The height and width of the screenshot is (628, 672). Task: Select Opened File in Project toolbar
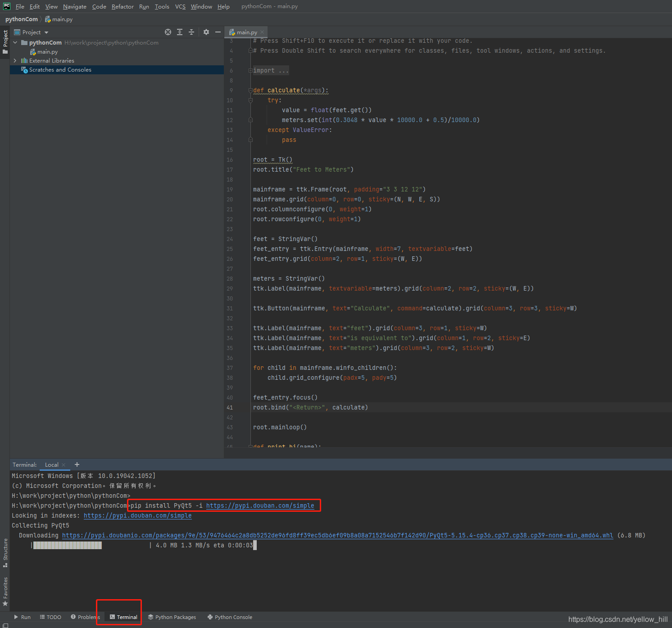tap(168, 32)
